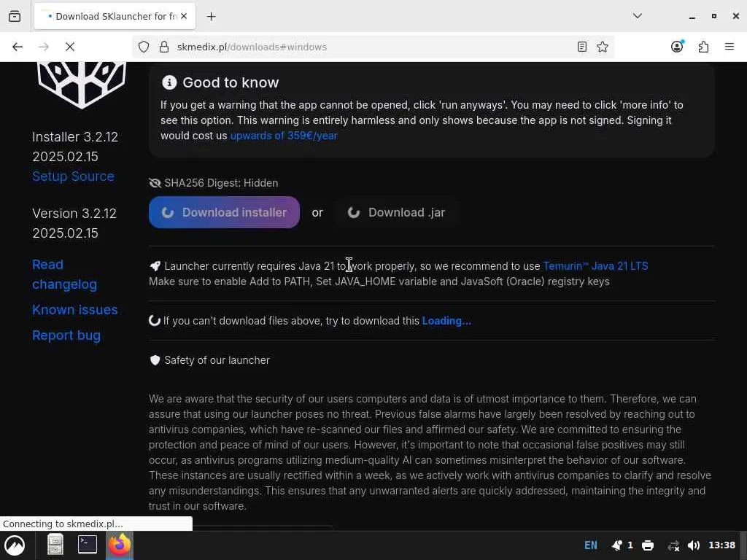Click the shield icon beside Safety heading
The width and height of the screenshot is (747, 560).
coord(155,360)
